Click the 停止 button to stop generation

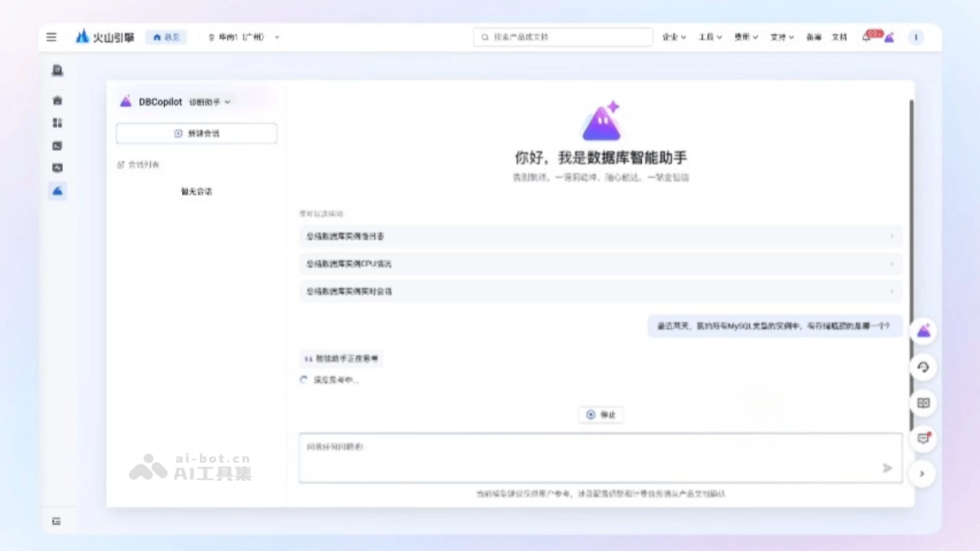click(x=601, y=415)
